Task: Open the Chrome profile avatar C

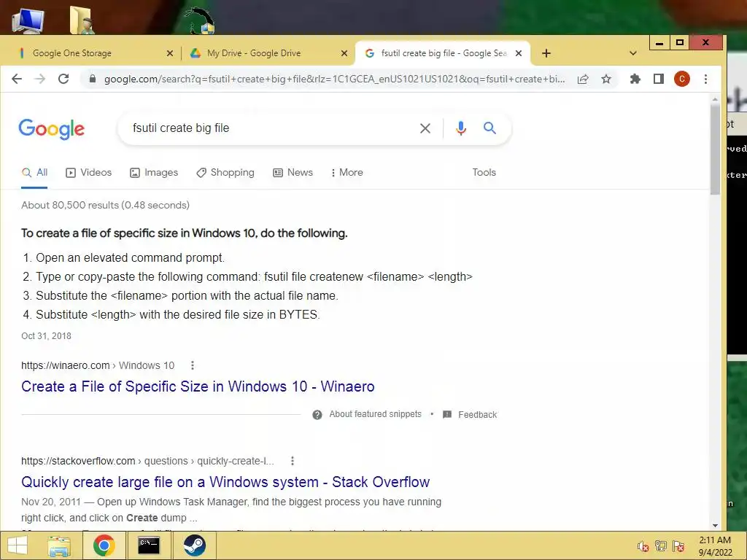Action: coord(682,79)
